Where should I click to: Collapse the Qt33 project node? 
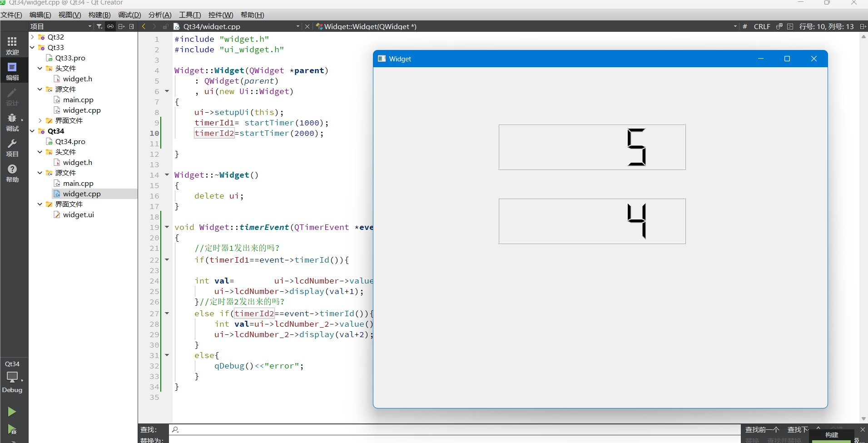point(32,47)
